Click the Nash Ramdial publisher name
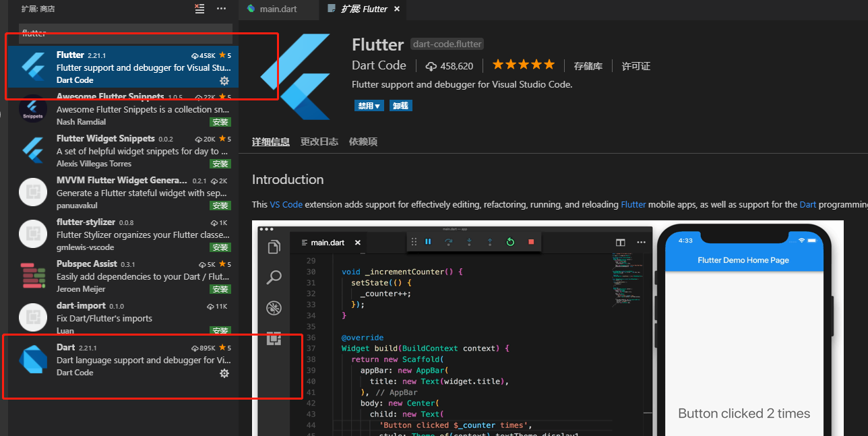868x436 pixels. 81,122
